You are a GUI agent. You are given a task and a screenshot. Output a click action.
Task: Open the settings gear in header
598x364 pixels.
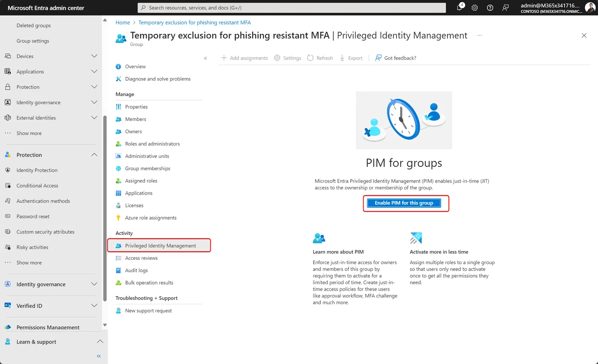pos(475,8)
